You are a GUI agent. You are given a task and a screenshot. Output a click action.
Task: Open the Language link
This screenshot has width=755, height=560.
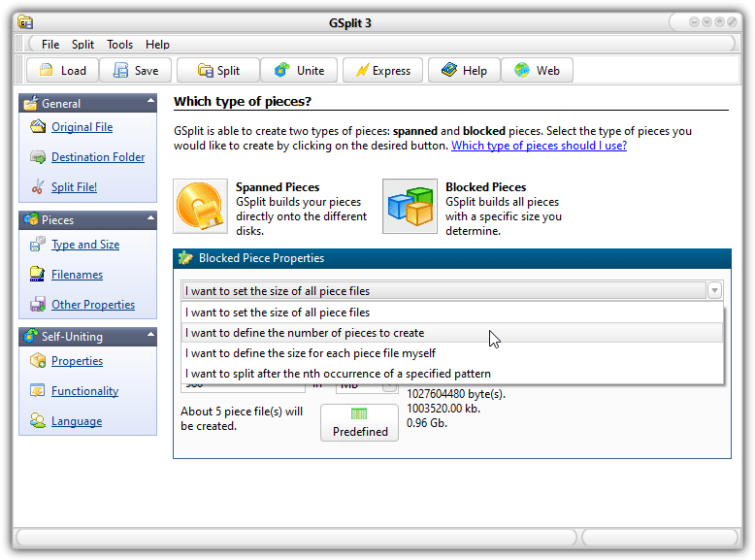(x=77, y=421)
